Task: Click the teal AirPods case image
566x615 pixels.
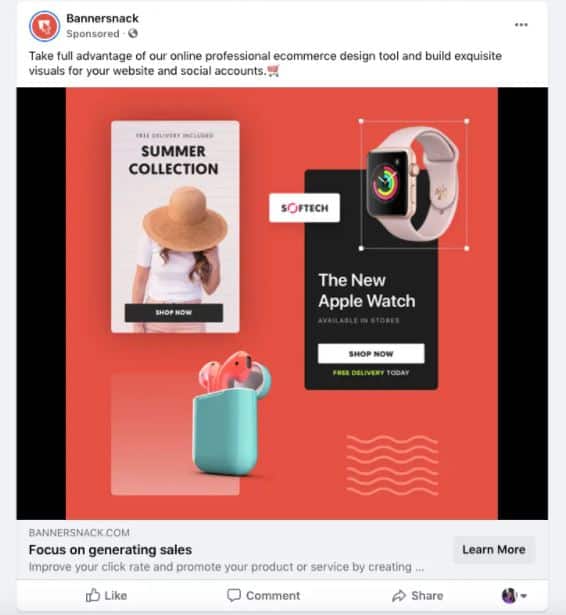Action: click(x=232, y=414)
